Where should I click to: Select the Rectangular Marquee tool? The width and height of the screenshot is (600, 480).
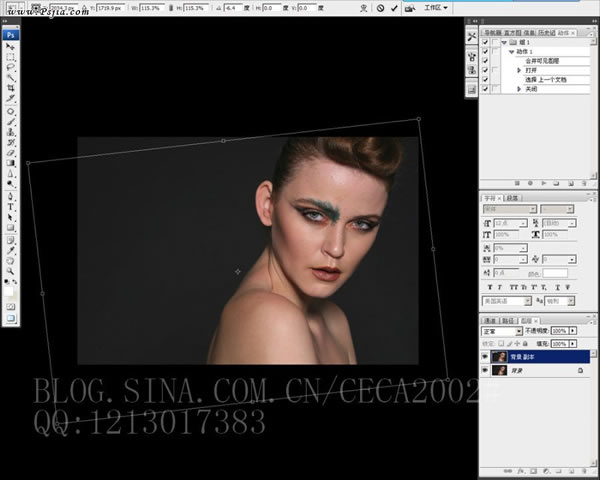pos(10,57)
